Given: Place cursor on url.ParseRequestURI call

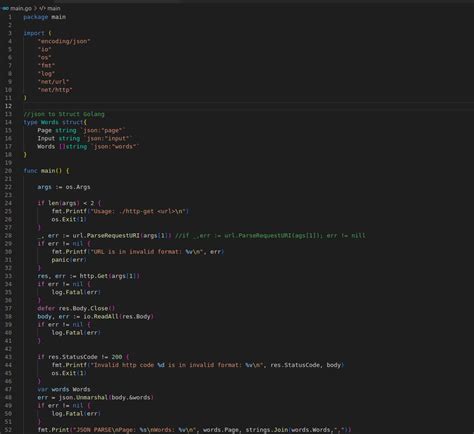Looking at the screenshot, I should click(105, 236).
